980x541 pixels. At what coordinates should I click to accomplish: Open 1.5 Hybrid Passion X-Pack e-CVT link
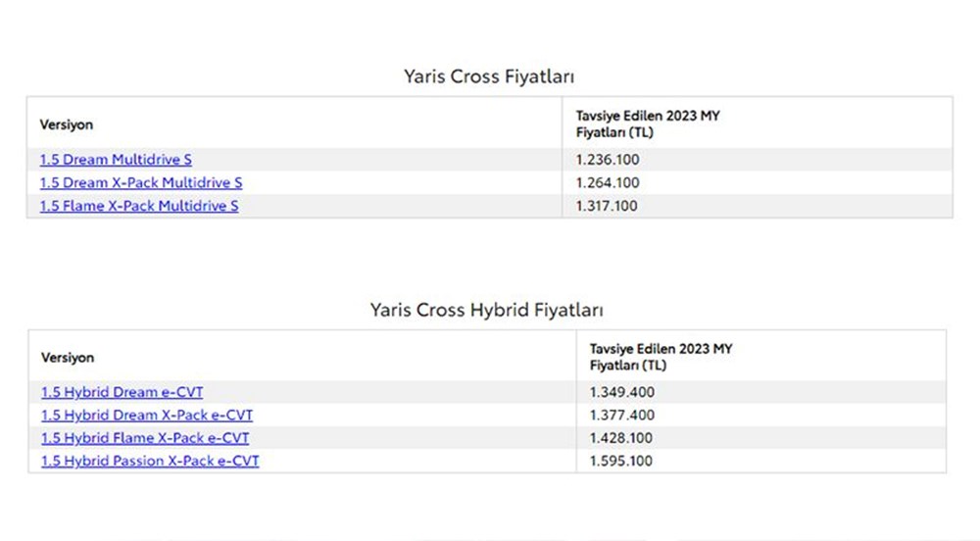tap(150, 461)
